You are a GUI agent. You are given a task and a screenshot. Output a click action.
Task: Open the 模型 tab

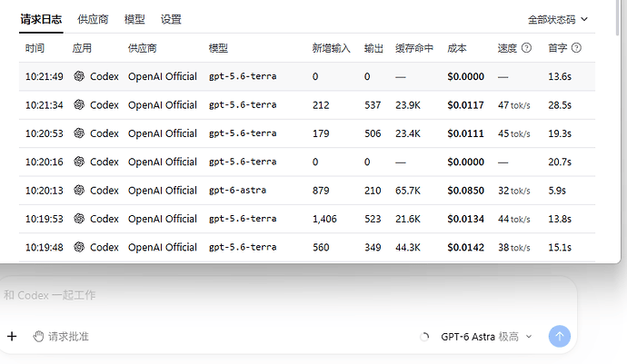(134, 19)
